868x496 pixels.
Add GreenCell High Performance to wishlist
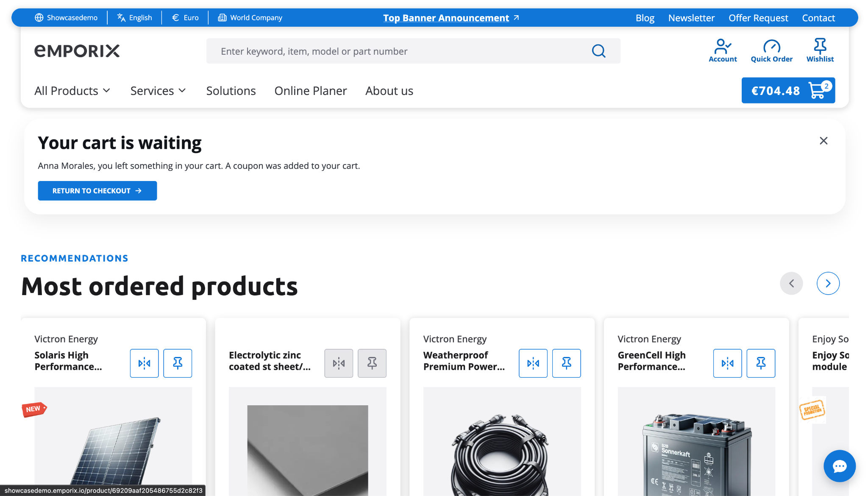click(x=761, y=363)
